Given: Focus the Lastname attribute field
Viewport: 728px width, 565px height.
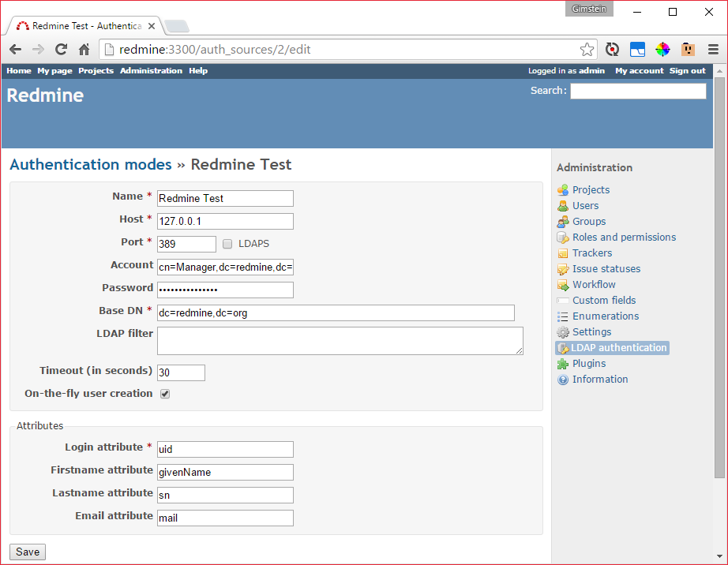Looking at the screenshot, I should 225,495.
